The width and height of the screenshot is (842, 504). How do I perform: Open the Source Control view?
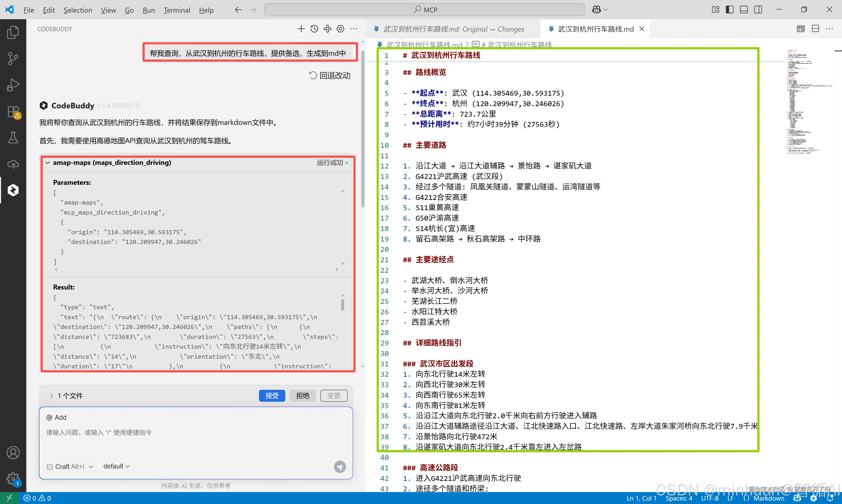click(13, 58)
